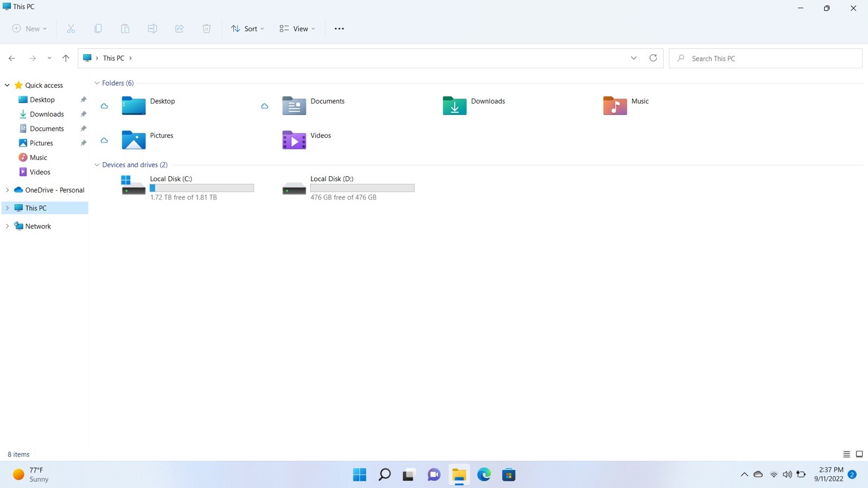Open clock and date 2:37 PM panel
The image size is (868, 488).
tap(828, 474)
